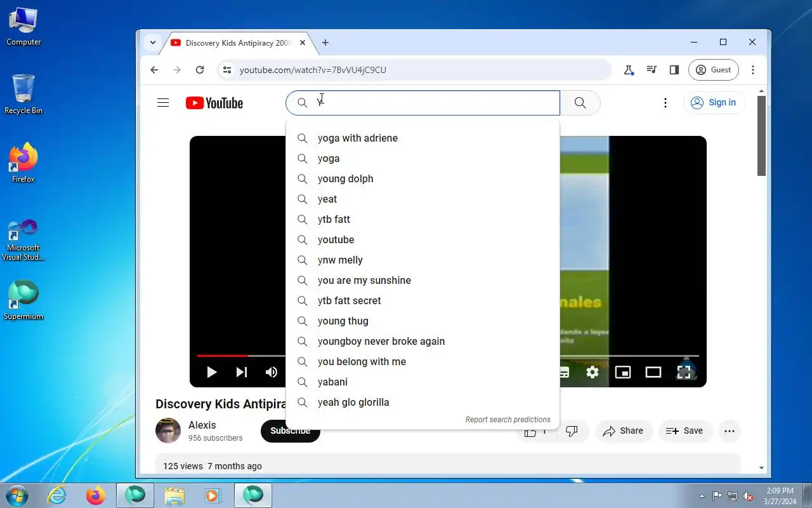Click the muted speaker tray icon
Viewport: 812px width, 508px height.
pyautogui.click(x=749, y=496)
